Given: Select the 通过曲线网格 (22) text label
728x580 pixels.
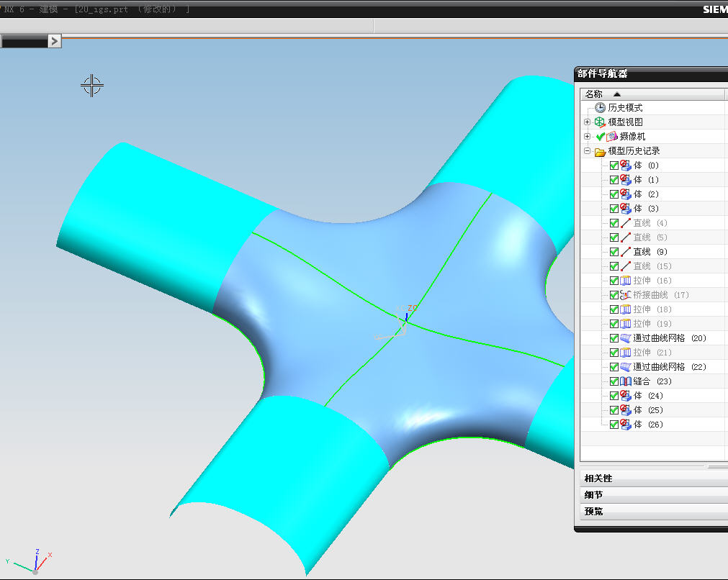Looking at the screenshot, I should 670,367.
